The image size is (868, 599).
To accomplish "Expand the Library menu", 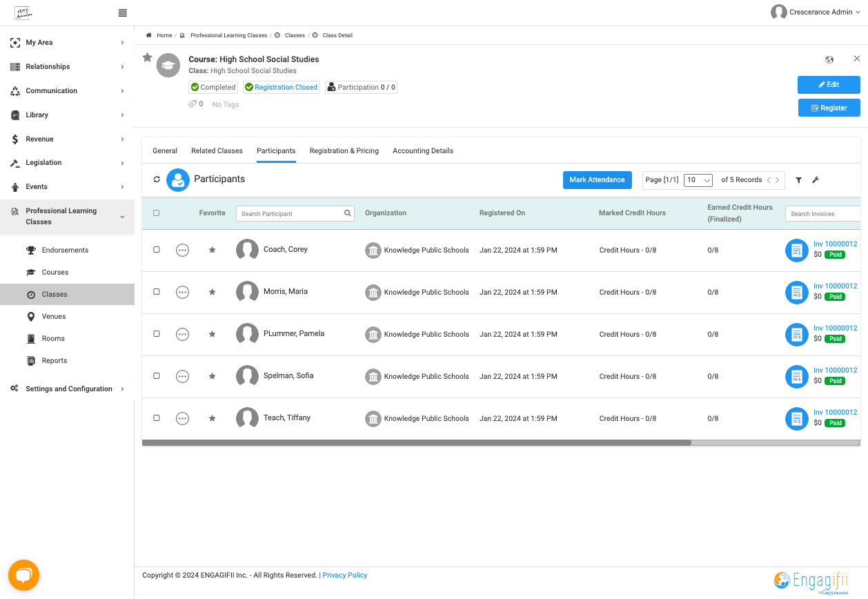I will [x=67, y=115].
